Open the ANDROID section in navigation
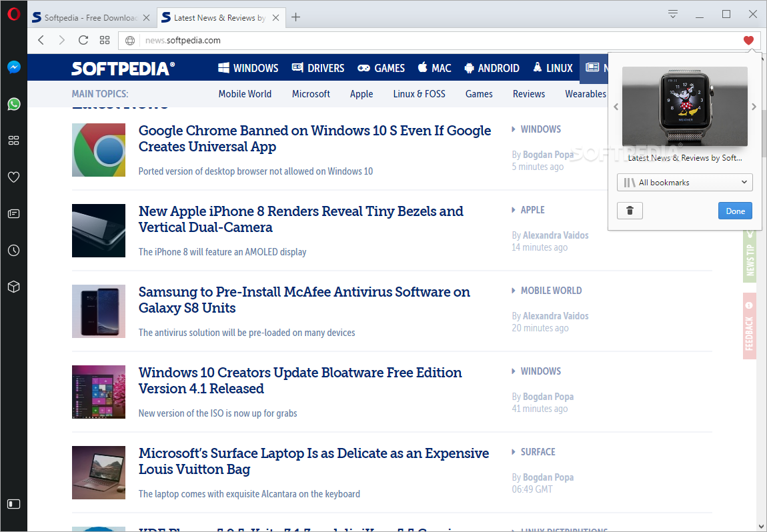 [x=492, y=68]
